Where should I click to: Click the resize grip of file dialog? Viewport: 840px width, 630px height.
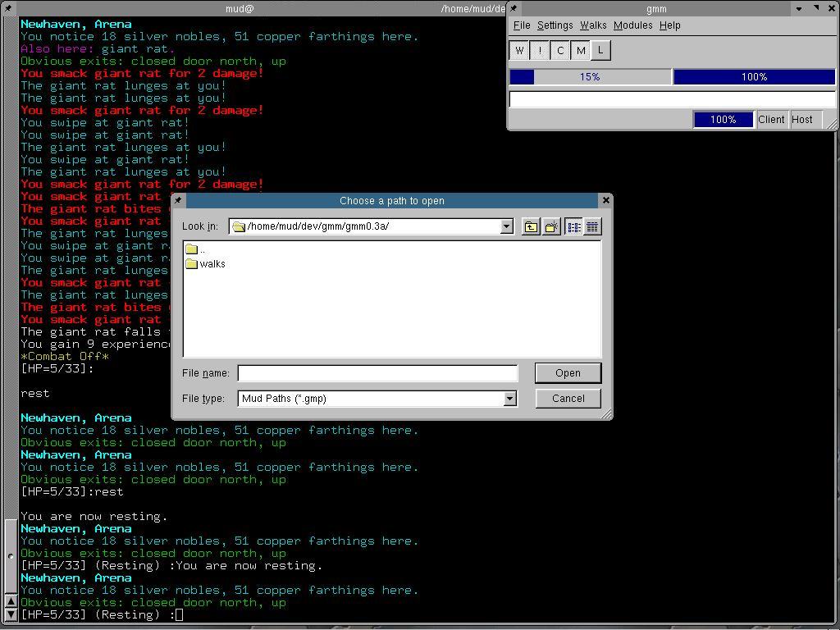point(607,415)
